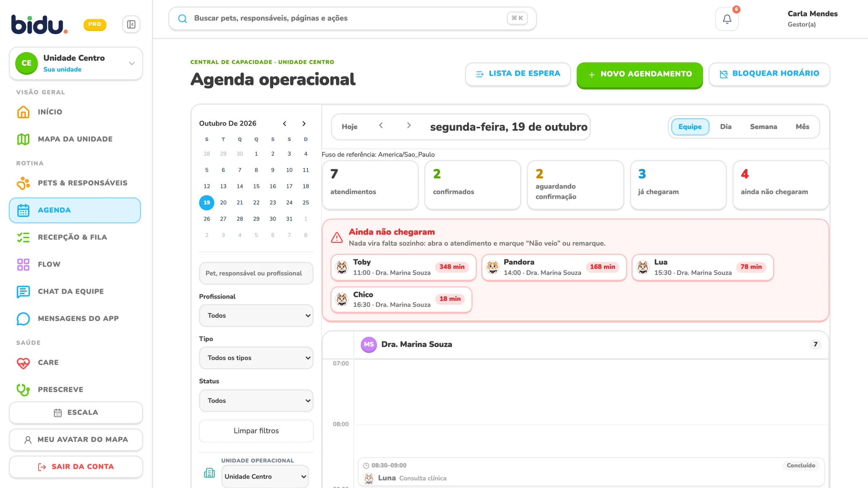Switch to Mês view

(x=803, y=127)
